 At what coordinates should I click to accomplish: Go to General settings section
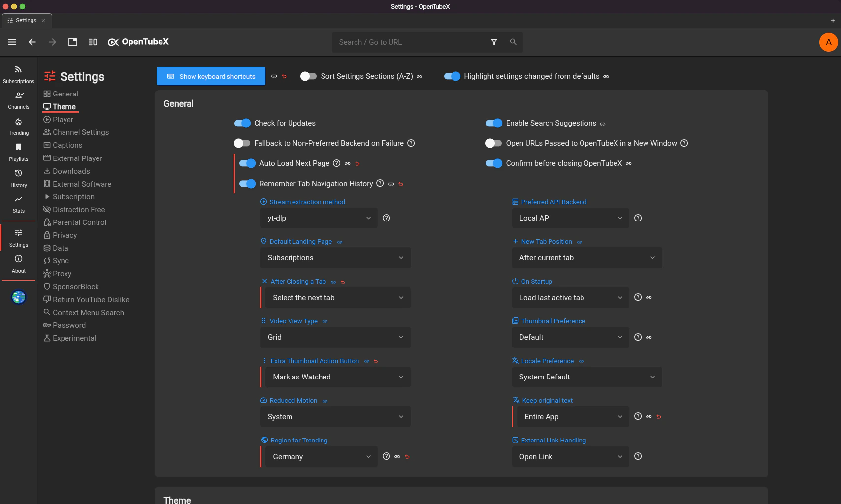(x=61, y=94)
